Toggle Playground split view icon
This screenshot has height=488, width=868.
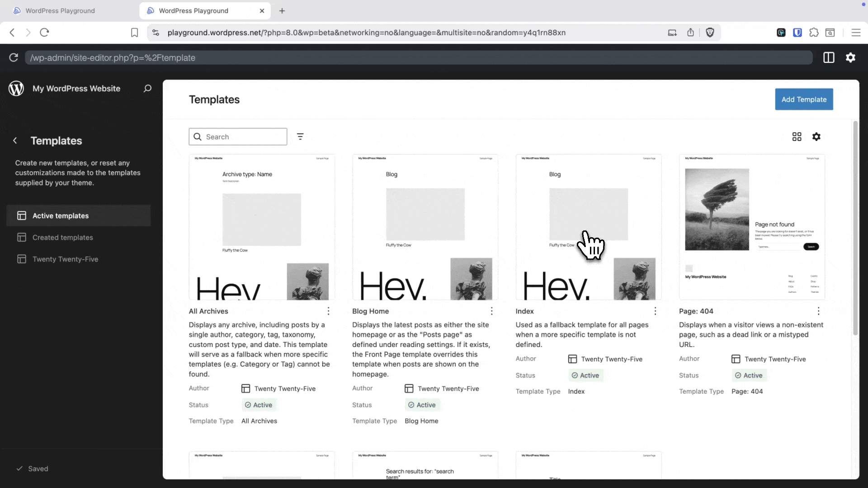click(829, 58)
